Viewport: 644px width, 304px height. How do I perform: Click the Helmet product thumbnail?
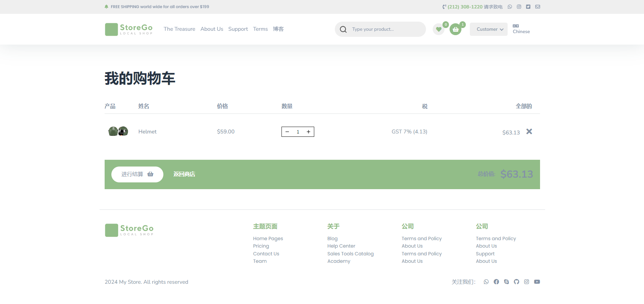118,131
